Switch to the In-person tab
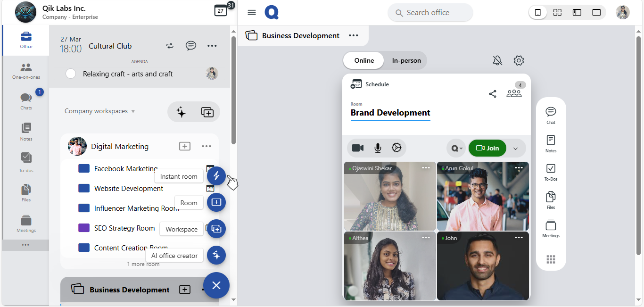This screenshot has height=307, width=644. tap(406, 60)
